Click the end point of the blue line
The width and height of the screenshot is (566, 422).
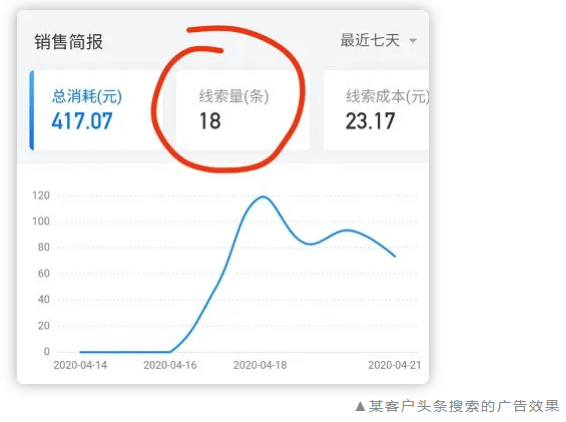[x=395, y=256]
